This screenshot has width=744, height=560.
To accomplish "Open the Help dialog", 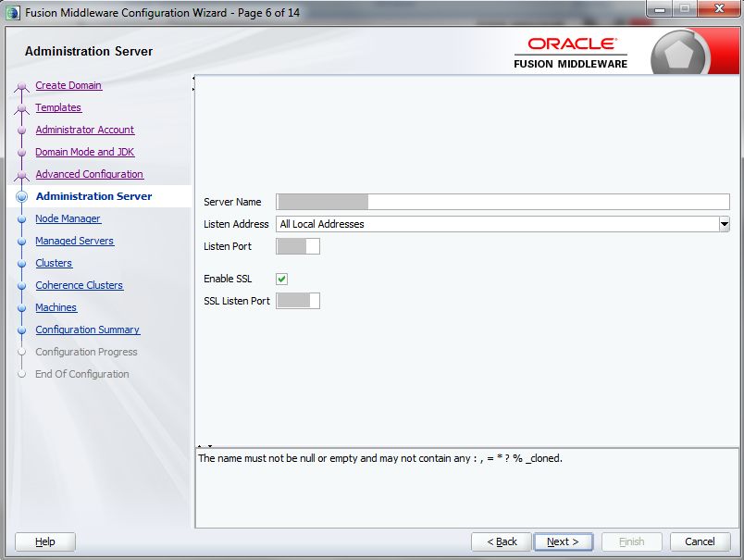I will [44, 541].
